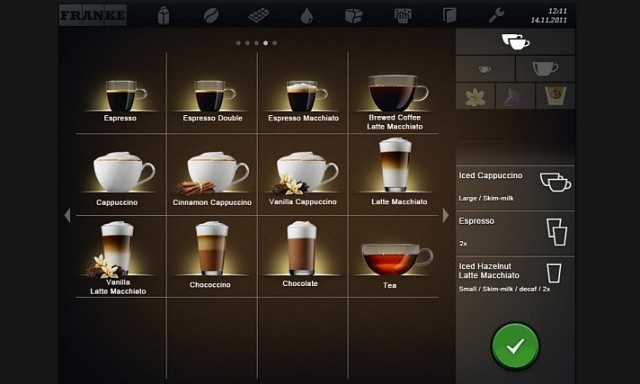
Task: Click the 12:11 date and time display
Action: pyautogui.click(x=549, y=16)
